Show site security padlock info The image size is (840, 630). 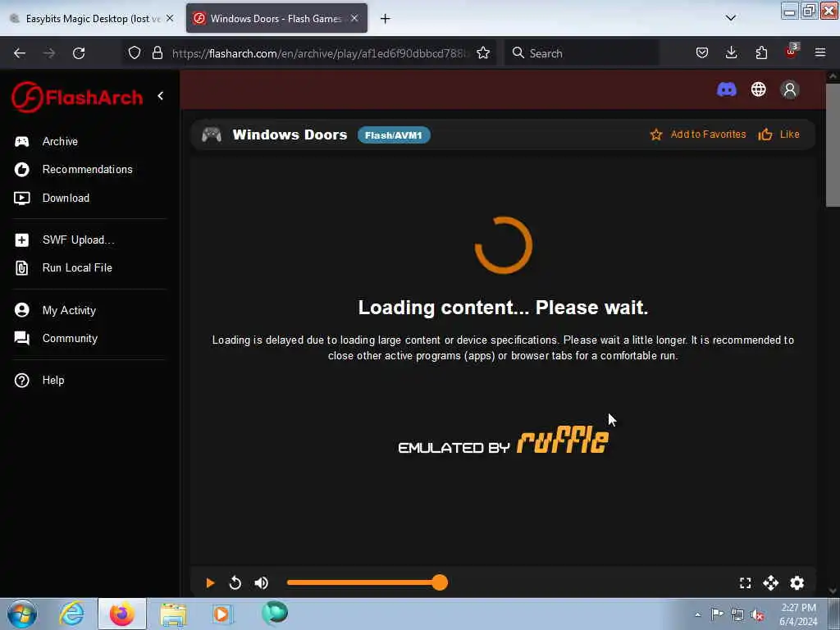(157, 53)
